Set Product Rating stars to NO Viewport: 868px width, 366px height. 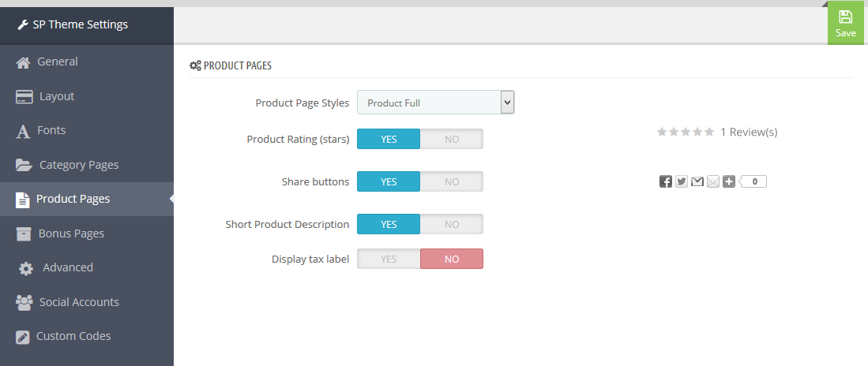(452, 140)
